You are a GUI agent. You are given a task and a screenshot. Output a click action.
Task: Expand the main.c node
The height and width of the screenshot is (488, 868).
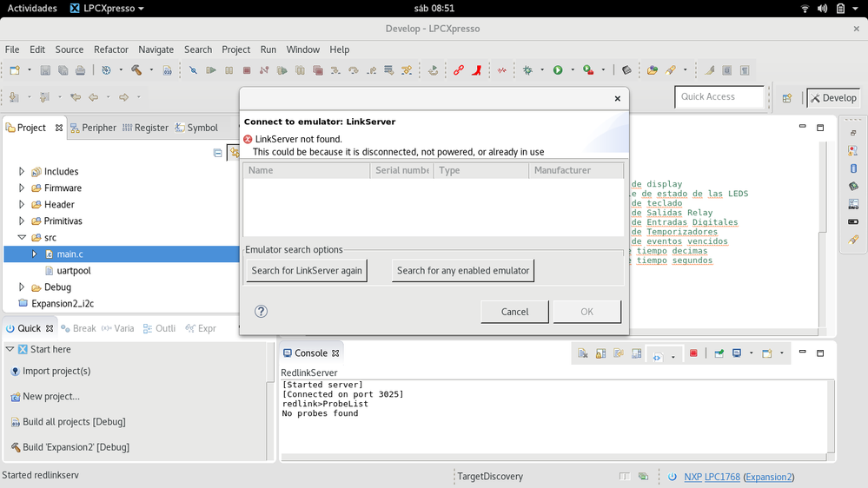[x=35, y=254]
